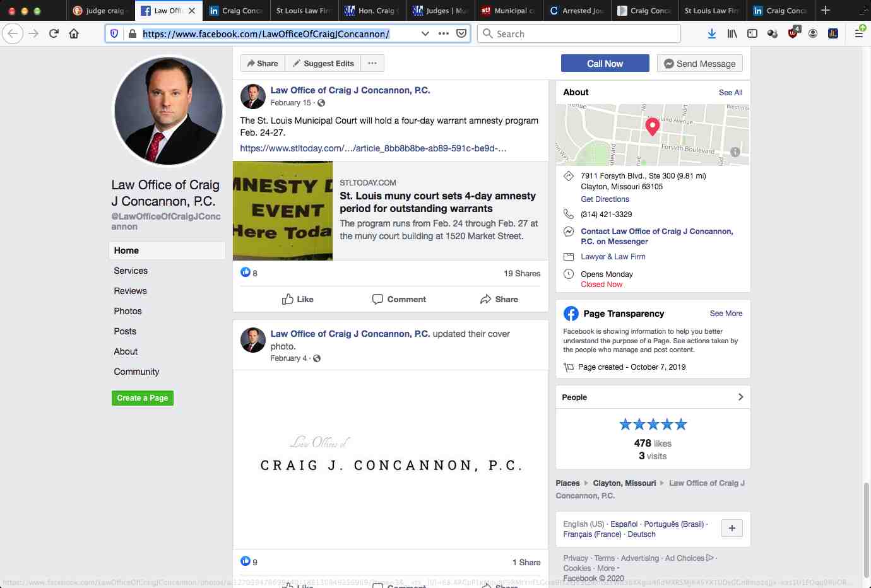This screenshot has height=588, width=871.
Task: Open the Home page section
Action: point(167,250)
